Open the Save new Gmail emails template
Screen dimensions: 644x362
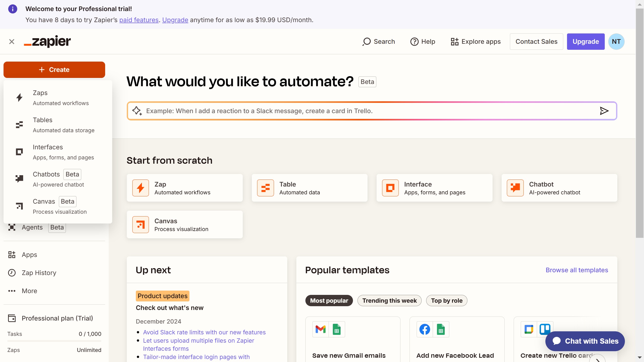(353, 339)
